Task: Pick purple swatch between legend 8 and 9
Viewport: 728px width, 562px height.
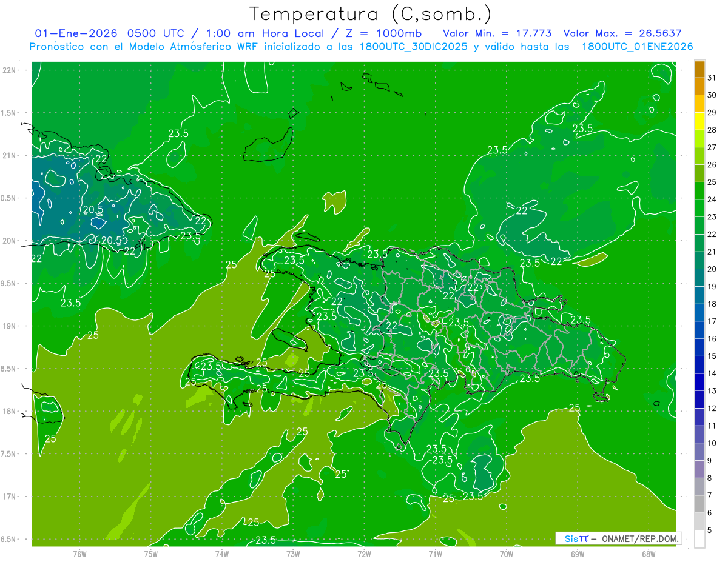Action: (x=699, y=469)
